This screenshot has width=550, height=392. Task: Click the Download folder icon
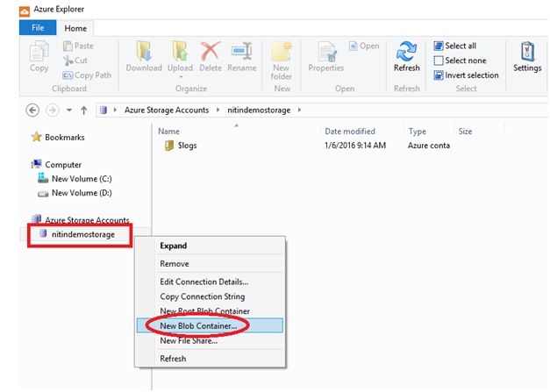pyautogui.click(x=144, y=51)
